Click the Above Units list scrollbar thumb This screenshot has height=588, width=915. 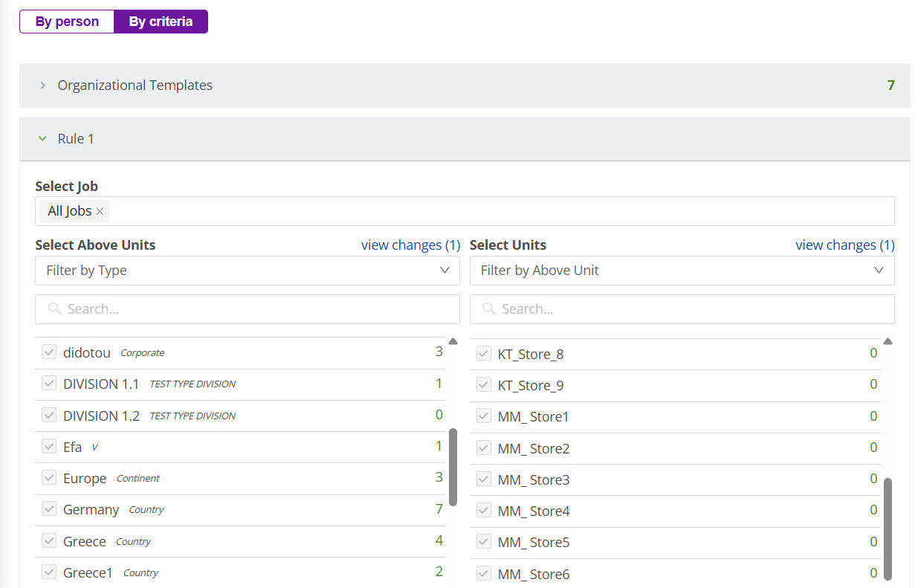pyautogui.click(x=453, y=467)
